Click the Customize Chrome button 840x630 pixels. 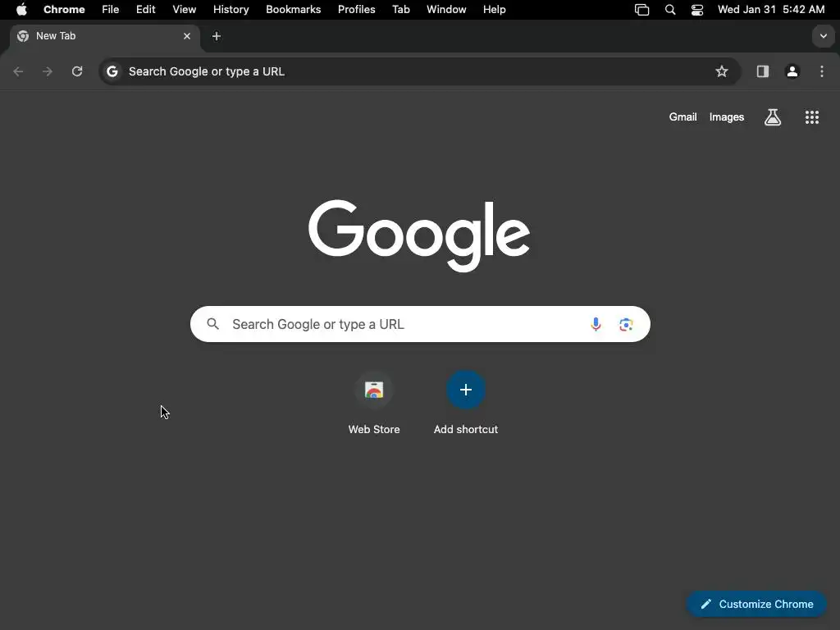[756, 604]
